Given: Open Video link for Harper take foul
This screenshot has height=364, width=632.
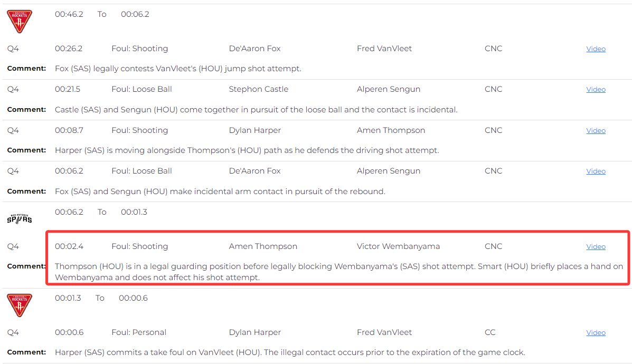Looking at the screenshot, I should tap(596, 332).
